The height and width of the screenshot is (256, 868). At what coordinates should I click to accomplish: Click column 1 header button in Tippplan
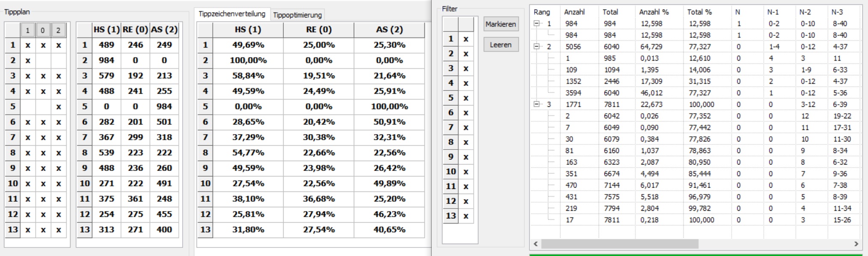click(x=28, y=30)
